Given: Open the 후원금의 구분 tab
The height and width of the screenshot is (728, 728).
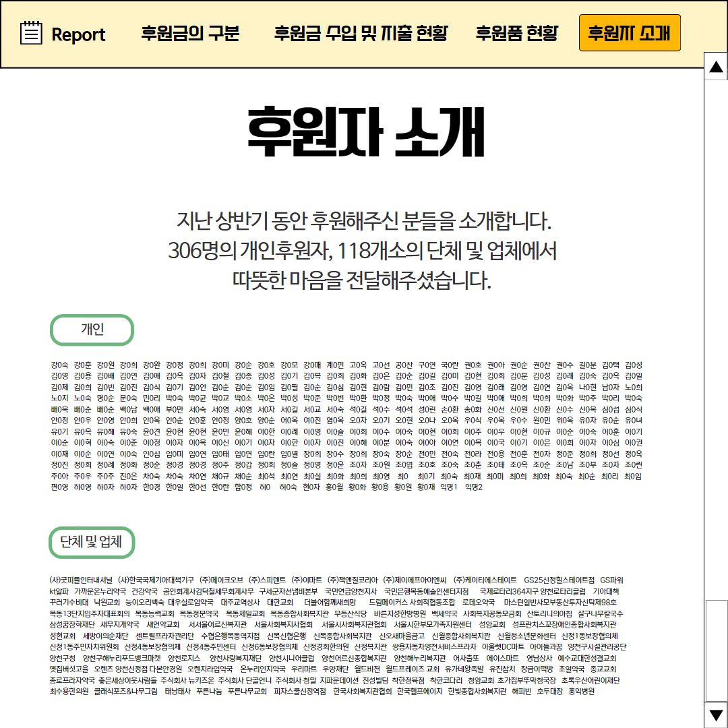Looking at the screenshot, I should tap(190, 33).
